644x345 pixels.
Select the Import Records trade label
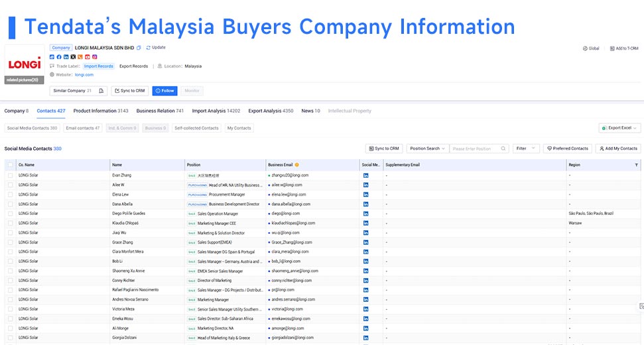pos(99,66)
